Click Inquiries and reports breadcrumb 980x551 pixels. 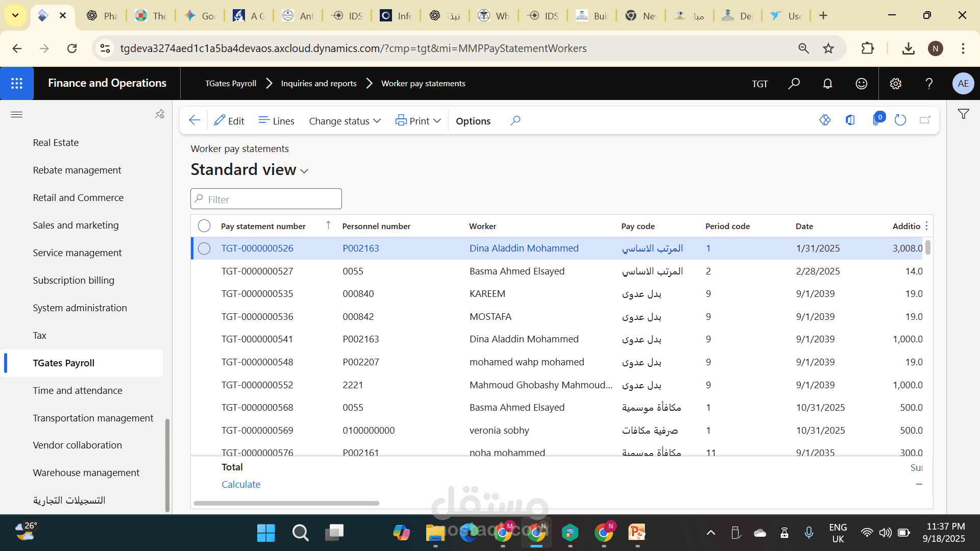point(318,84)
